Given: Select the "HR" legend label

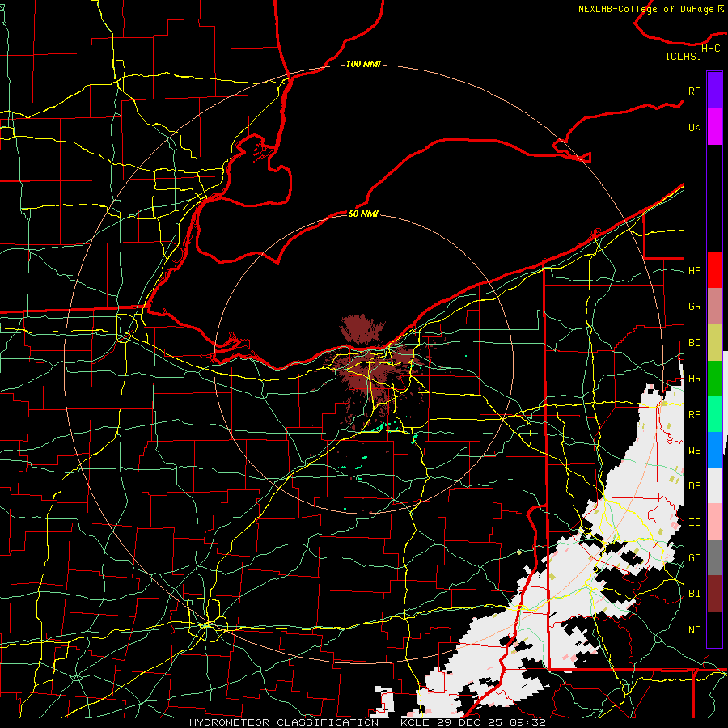Looking at the screenshot, I should [x=694, y=379].
